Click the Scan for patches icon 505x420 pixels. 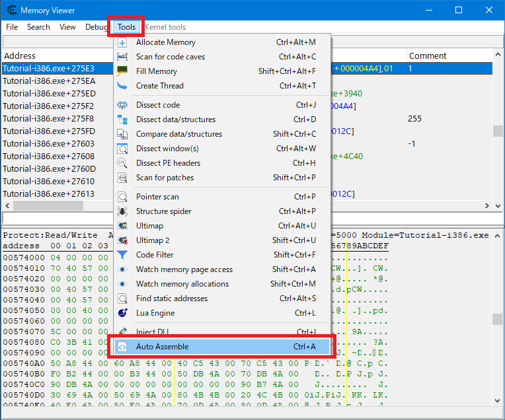pos(122,178)
